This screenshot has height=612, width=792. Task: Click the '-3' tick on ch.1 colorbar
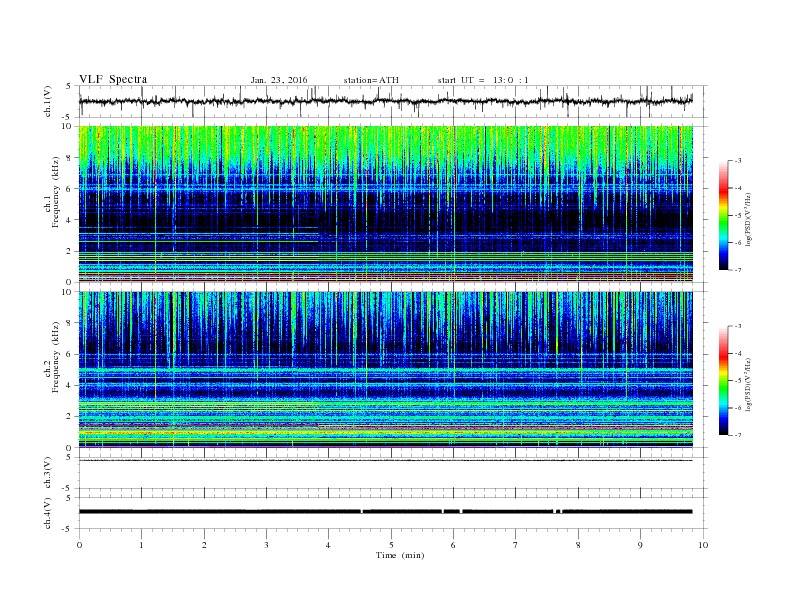tap(738, 161)
